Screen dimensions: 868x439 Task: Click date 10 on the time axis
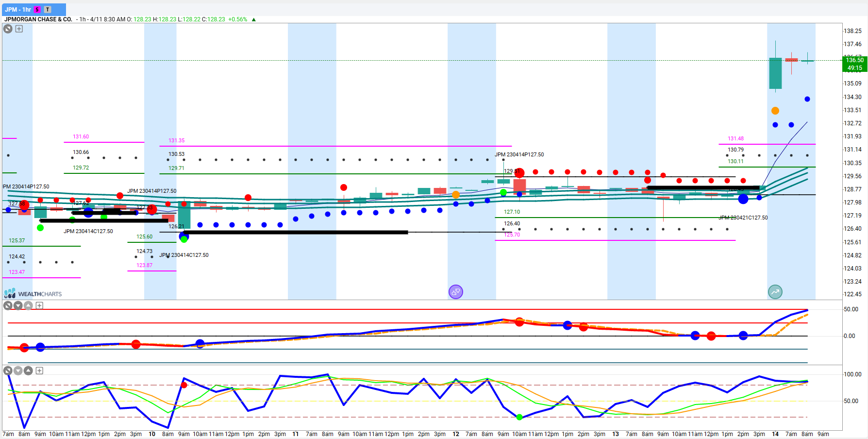pos(152,434)
